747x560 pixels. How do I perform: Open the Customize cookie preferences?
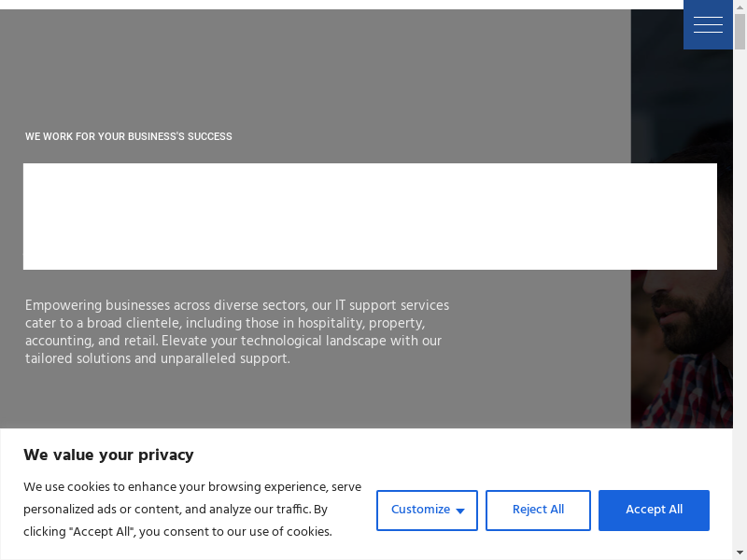[420, 510]
